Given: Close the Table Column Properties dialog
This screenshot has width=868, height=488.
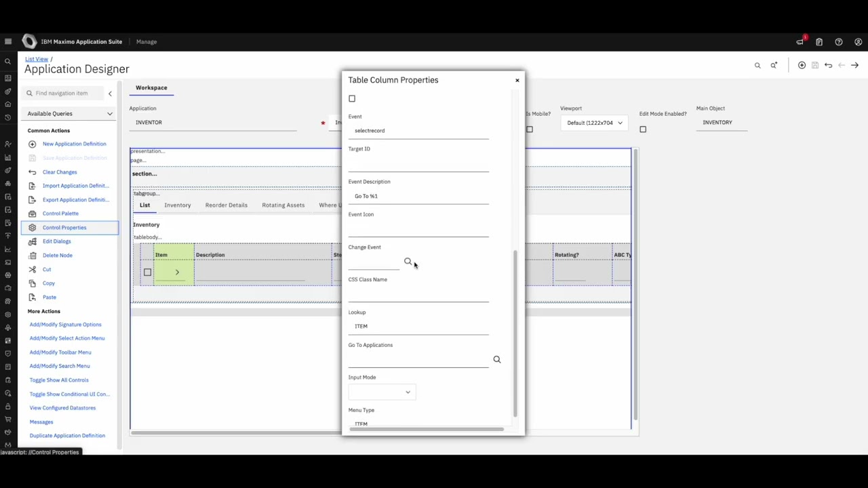Looking at the screenshot, I should 517,81.
